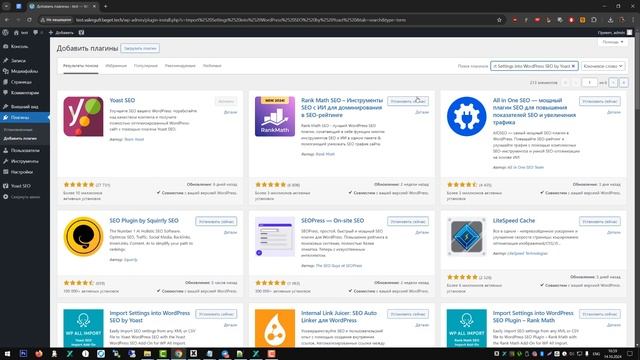The width and height of the screenshot is (640, 360).
Task: Go to the next results page
Action: (613, 82)
